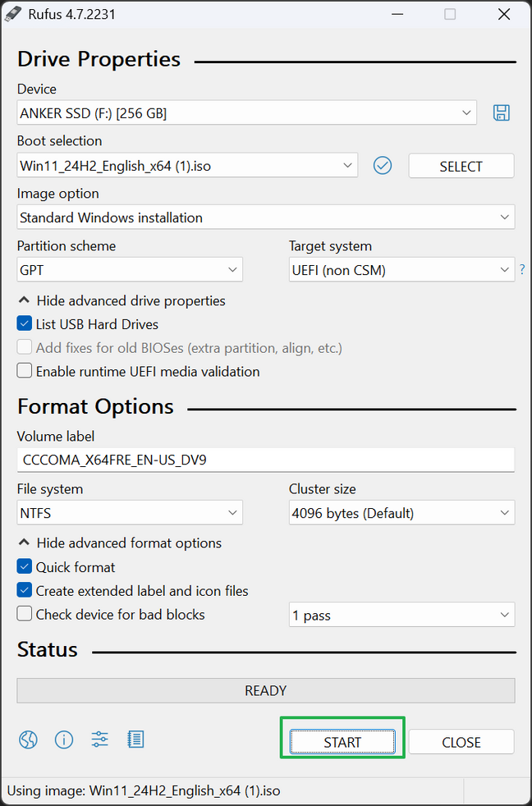Enable Check device for bad blocks
Viewport: 532px width, 806px height.
(25, 614)
